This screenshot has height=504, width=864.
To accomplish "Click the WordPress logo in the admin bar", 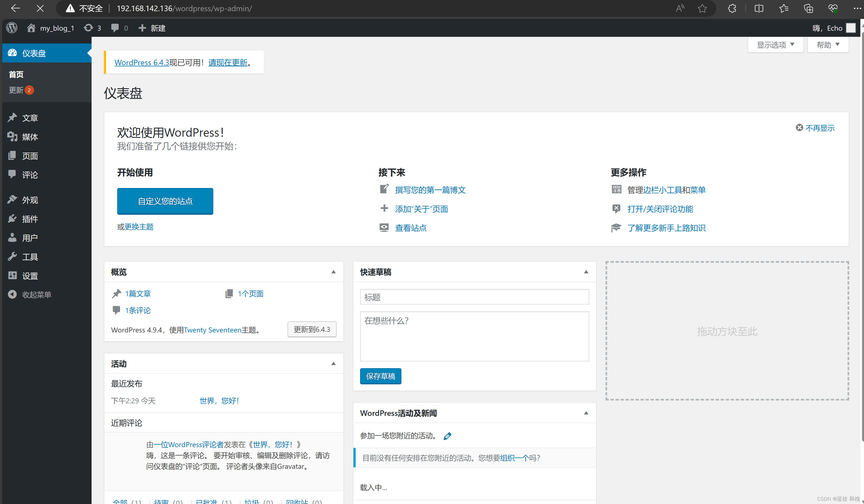I will tap(12, 27).
